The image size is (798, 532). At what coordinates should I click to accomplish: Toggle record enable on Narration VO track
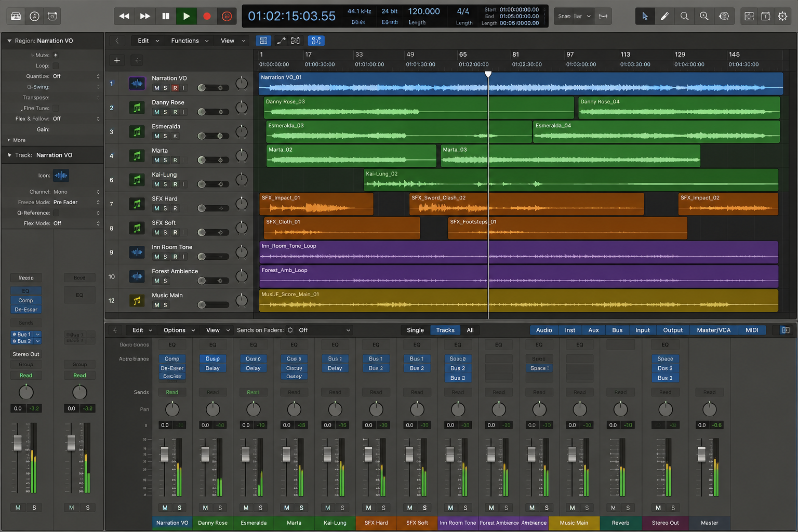(x=175, y=88)
